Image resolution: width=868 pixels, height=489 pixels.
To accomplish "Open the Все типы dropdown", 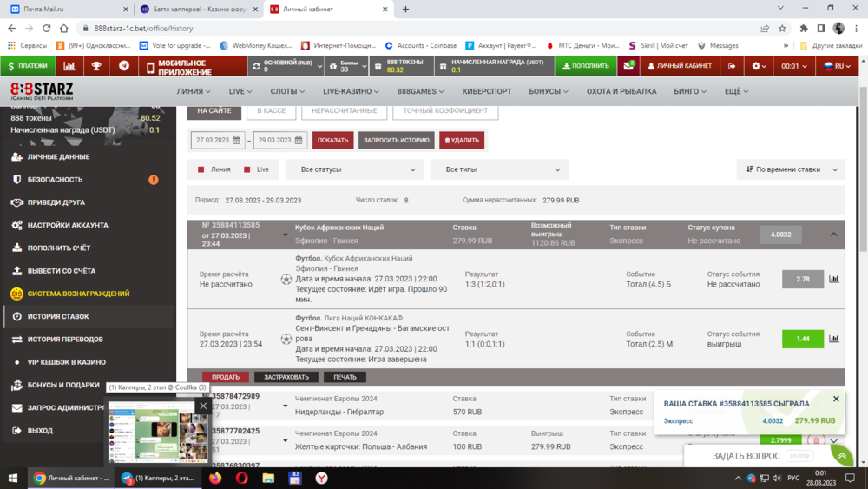I will (x=499, y=169).
